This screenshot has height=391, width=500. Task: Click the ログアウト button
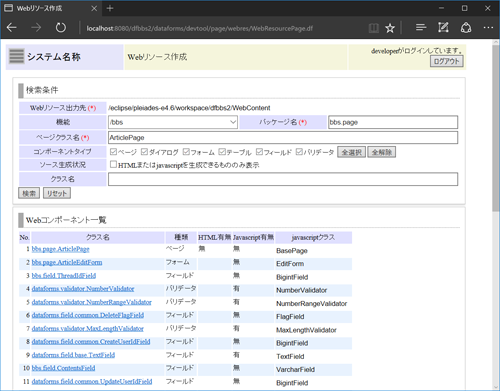tap(446, 61)
